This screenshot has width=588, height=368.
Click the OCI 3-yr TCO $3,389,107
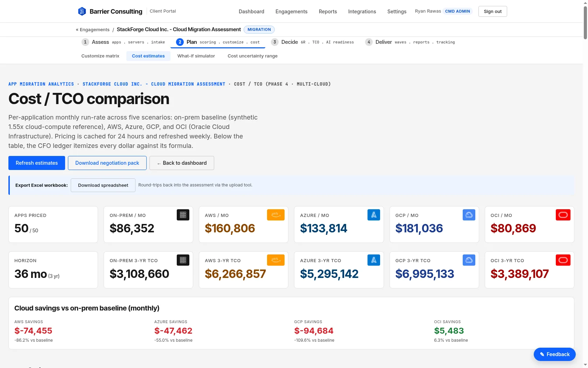519,274
